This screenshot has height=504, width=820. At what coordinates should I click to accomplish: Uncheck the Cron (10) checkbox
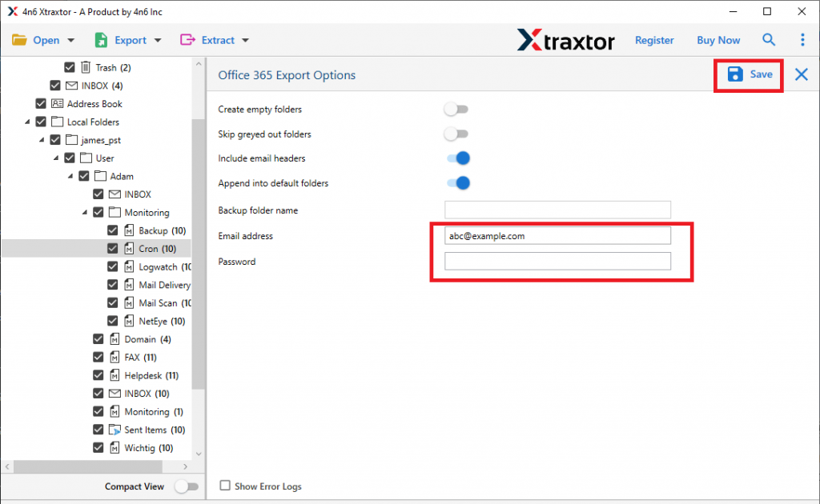[x=112, y=249]
